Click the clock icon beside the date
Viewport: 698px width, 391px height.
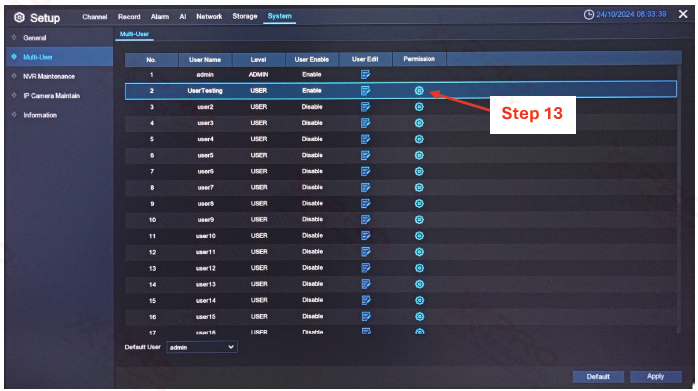(x=588, y=15)
